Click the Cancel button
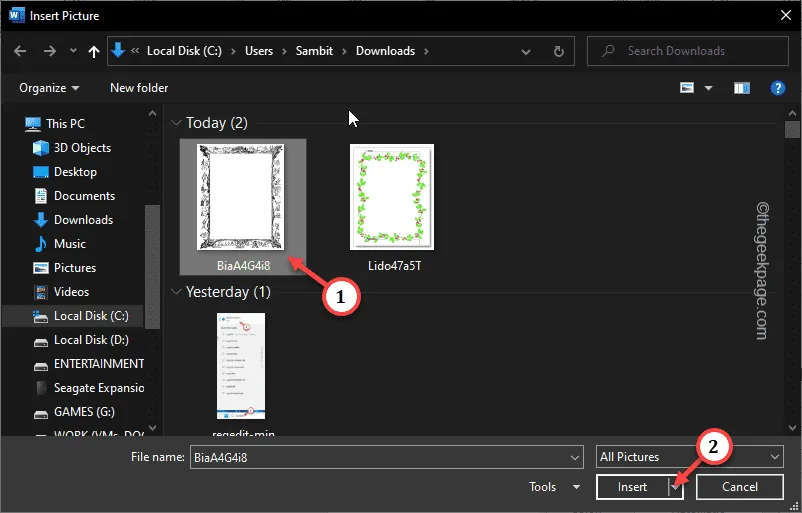 (x=740, y=487)
